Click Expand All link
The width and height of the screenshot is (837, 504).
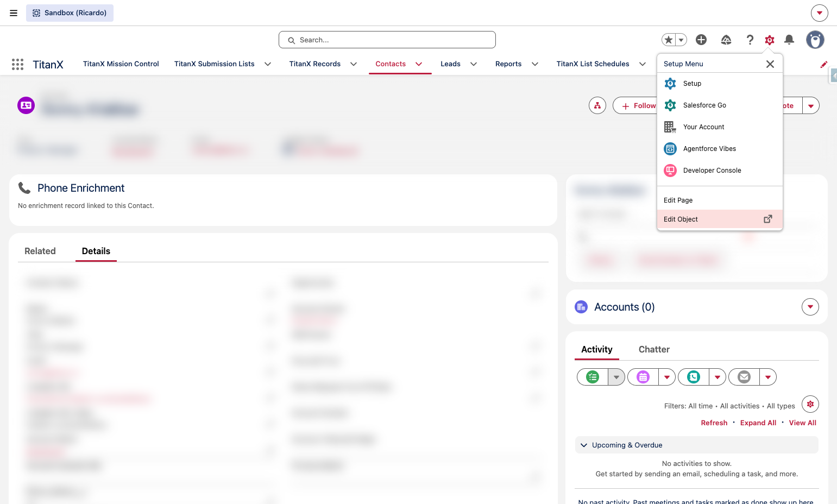tap(758, 423)
